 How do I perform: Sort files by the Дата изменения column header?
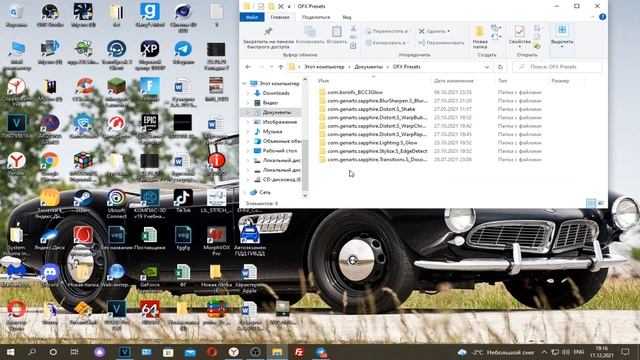tap(453, 81)
